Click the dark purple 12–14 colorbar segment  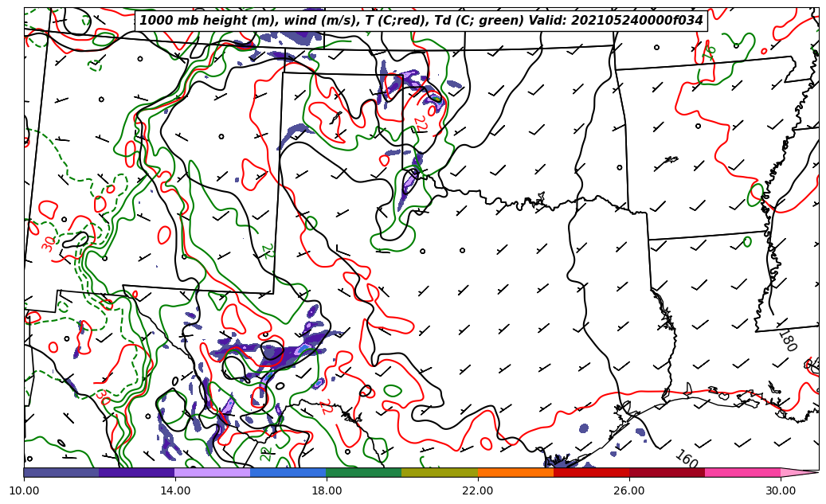pyautogui.click(x=137, y=472)
